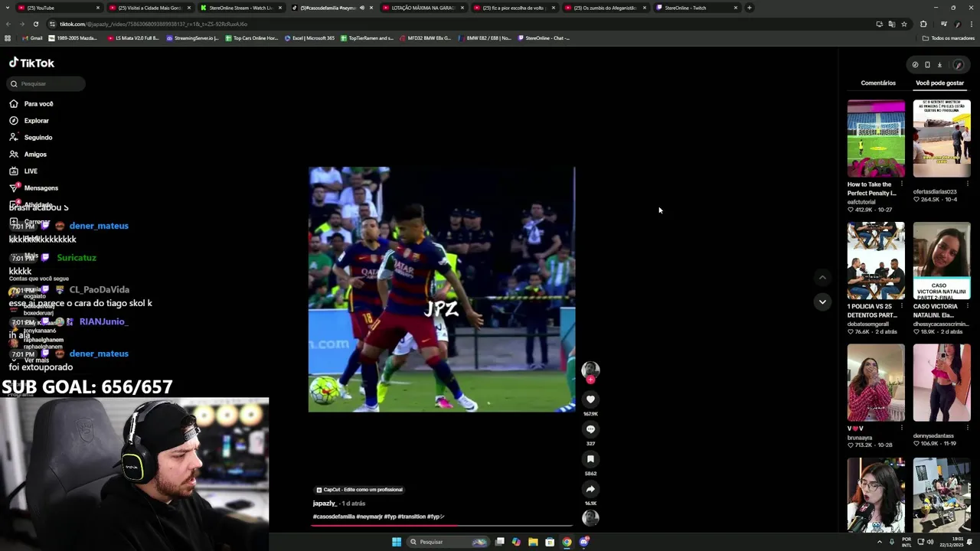Open File Explorer from the taskbar

coord(533,542)
